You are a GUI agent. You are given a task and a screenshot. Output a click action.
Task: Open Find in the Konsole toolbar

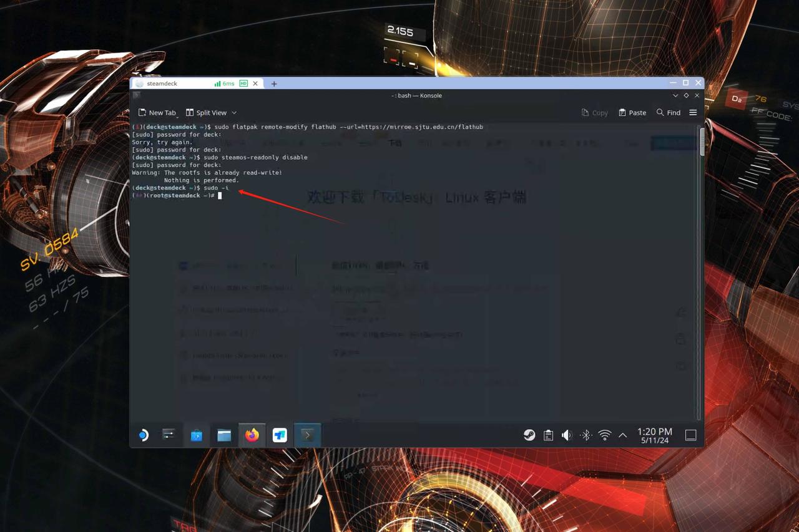[669, 112]
